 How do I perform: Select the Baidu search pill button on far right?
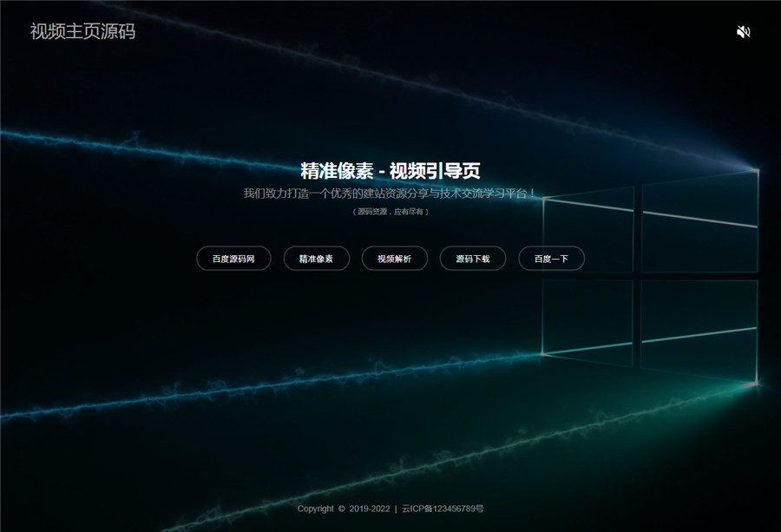[x=553, y=258]
